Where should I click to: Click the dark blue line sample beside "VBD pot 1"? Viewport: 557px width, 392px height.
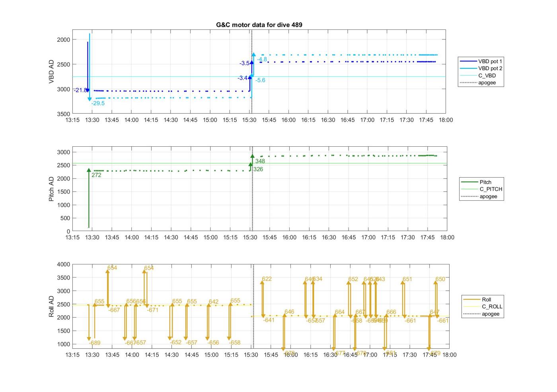468,61
